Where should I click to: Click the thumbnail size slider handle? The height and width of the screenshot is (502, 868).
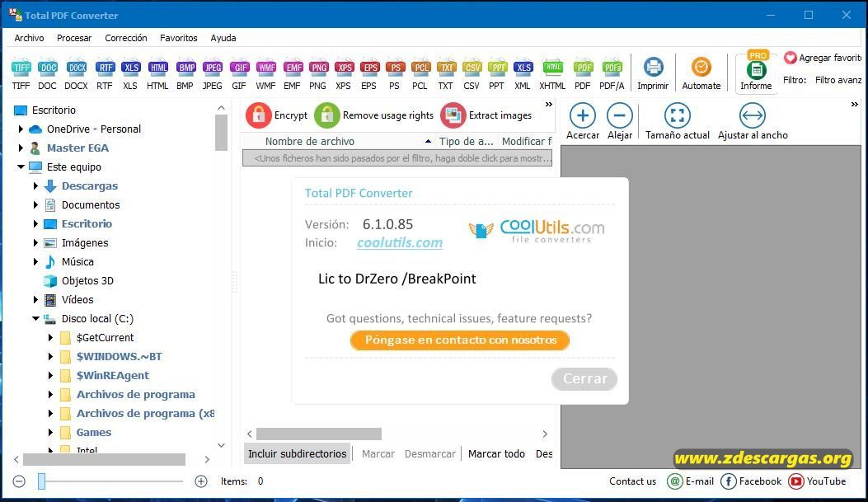pyautogui.click(x=41, y=481)
